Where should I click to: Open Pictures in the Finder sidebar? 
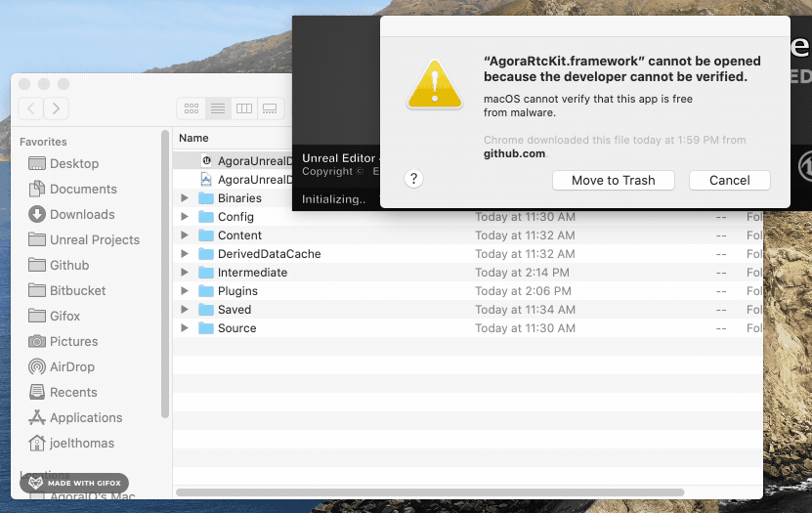tap(64, 341)
